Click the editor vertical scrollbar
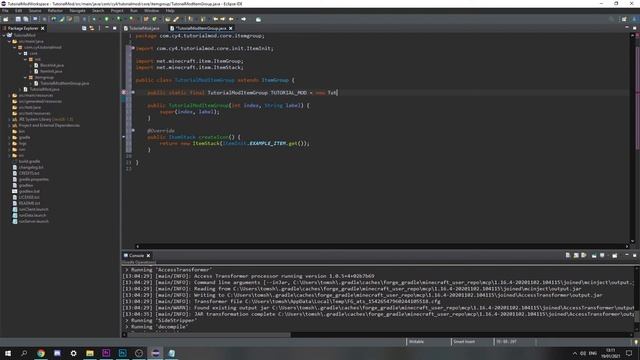The image size is (640, 360). (x=633, y=139)
